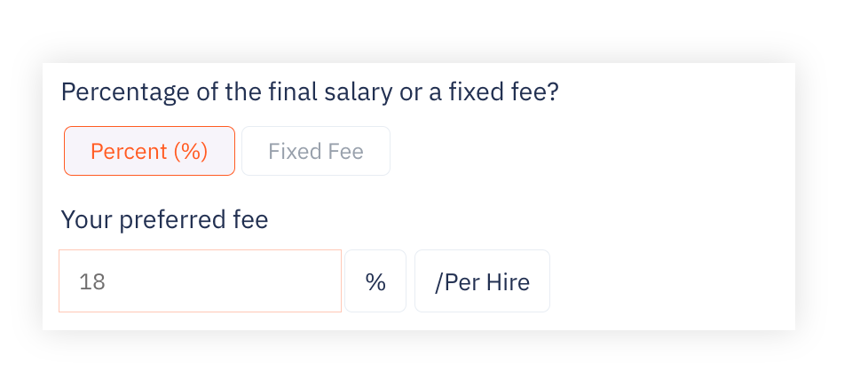Image resolution: width=868 pixels, height=387 pixels.
Task: Activate the orange-outlined Percent (%) button
Action: [149, 151]
